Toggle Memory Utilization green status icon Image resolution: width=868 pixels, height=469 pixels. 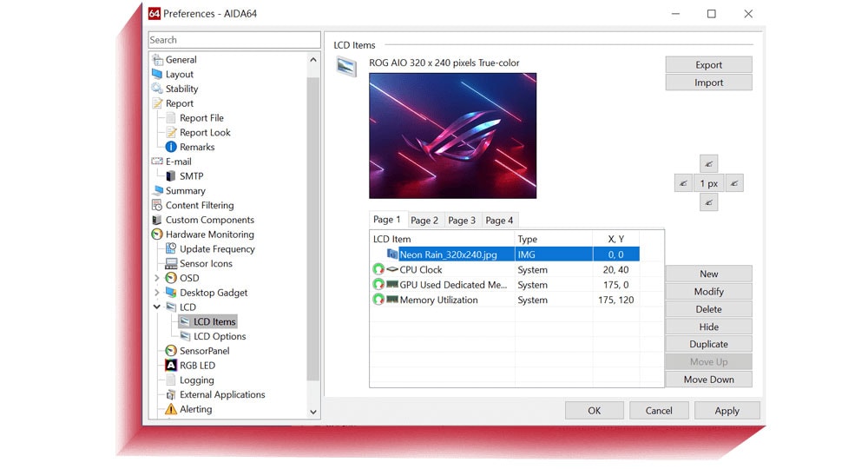pyautogui.click(x=378, y=300)
